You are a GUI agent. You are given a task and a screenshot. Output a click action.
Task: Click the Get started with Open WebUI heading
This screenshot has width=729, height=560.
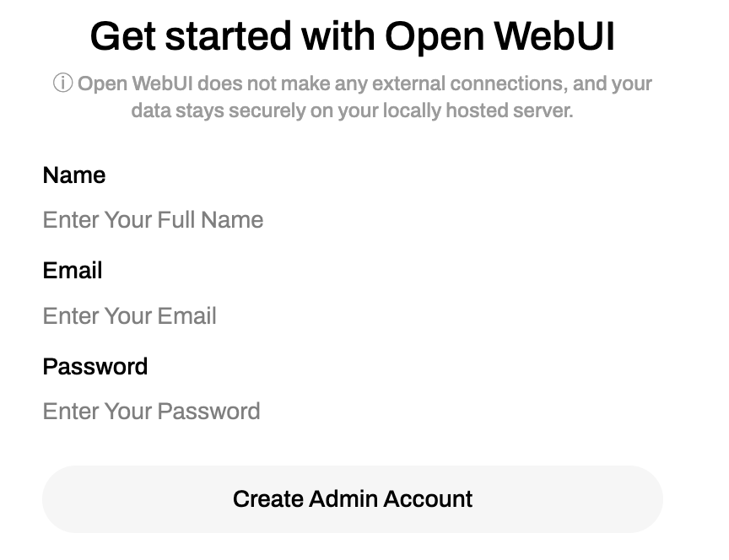(x=353, y=36)
